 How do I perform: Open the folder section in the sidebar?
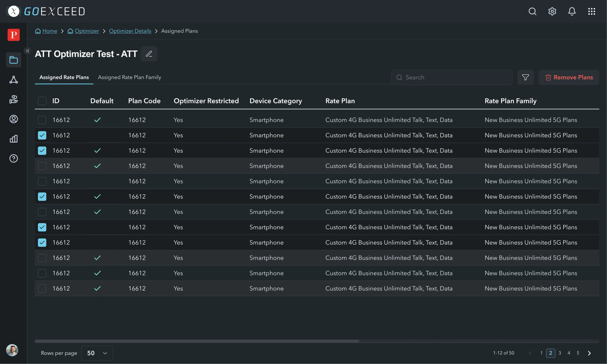(x=13, y=60)
